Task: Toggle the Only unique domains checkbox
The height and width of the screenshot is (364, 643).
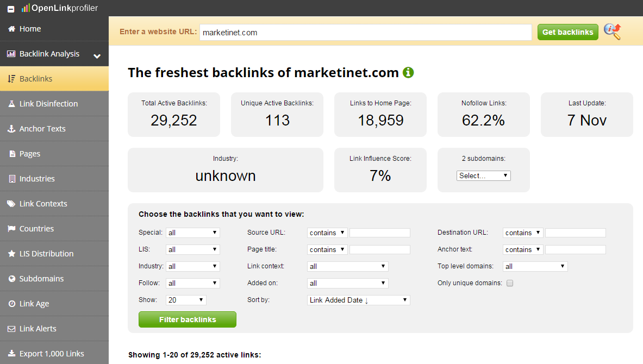Action: point(510,283)
